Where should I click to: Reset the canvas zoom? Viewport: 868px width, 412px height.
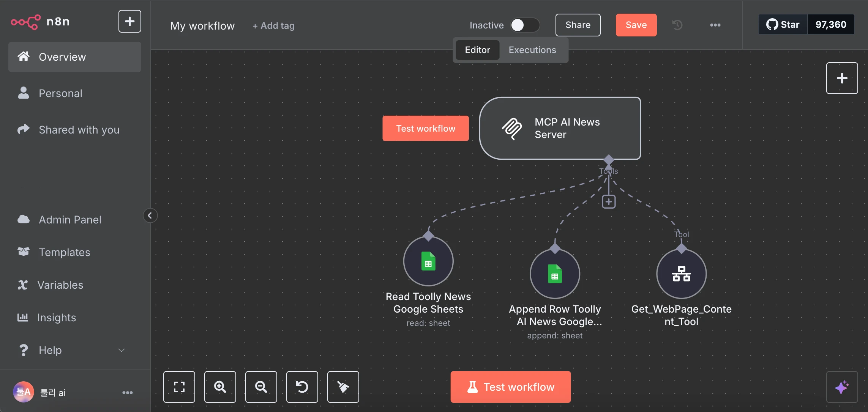302,387
